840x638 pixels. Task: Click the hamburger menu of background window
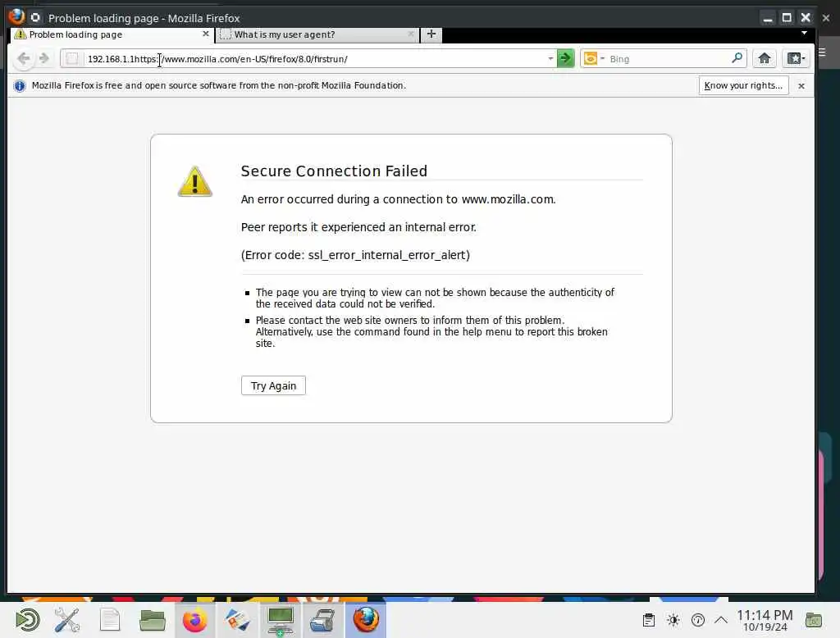(x=822, y=52)
